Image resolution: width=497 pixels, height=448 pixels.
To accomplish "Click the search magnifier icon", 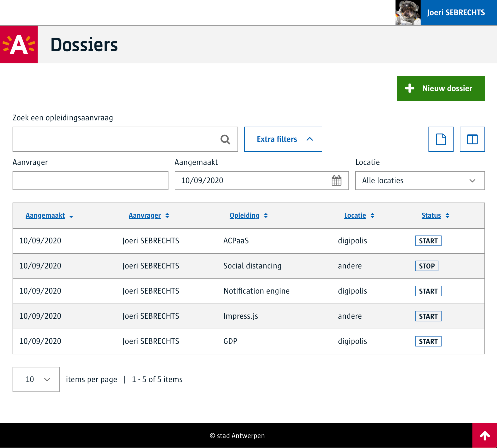I will pyautogui.click(x=225, y=139).
